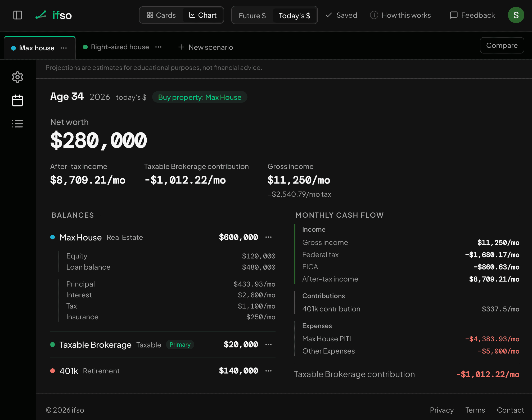
Task: Open the Feedback dialog
Action: pyautogui.click(x=472, y=15)
